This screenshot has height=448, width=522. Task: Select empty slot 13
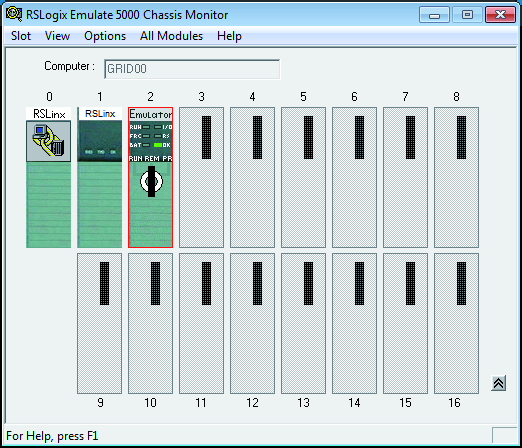click(303, 323)
